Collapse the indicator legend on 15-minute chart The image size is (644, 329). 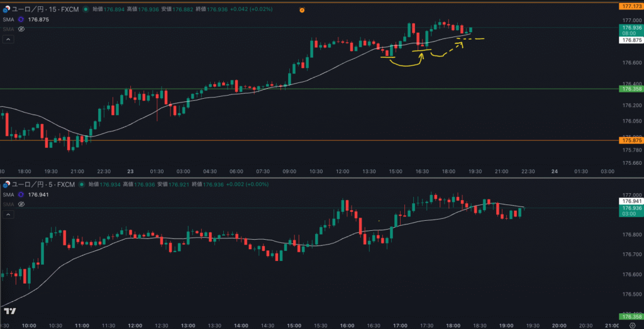point(8,39)
